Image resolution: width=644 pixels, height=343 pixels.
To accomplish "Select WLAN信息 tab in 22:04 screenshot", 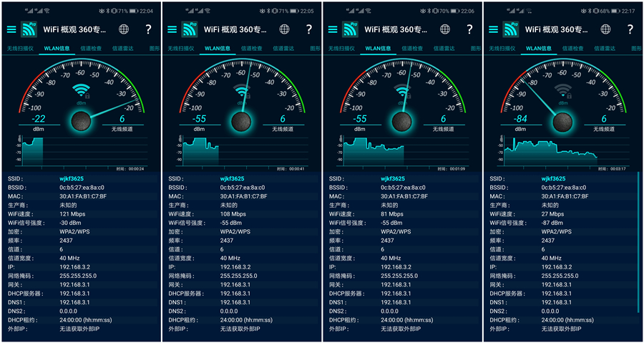I will coord(57,49).
